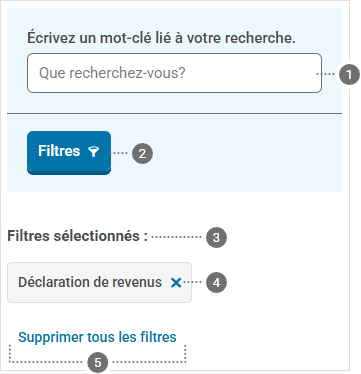This screenshot has width=361, height=374.
Task: Click the funnel icon on the Filtres button
Action: (94, 152)
